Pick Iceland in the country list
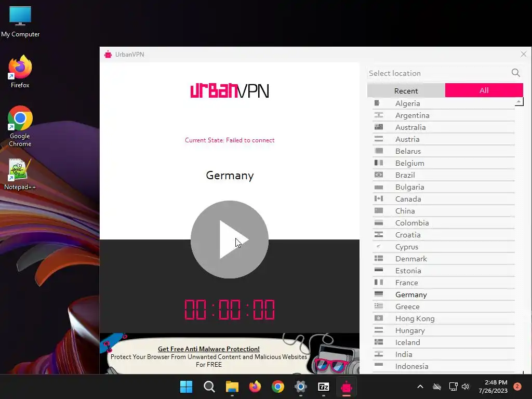The height and width of the screenshot is (399, 532). [x=444, y=342]
